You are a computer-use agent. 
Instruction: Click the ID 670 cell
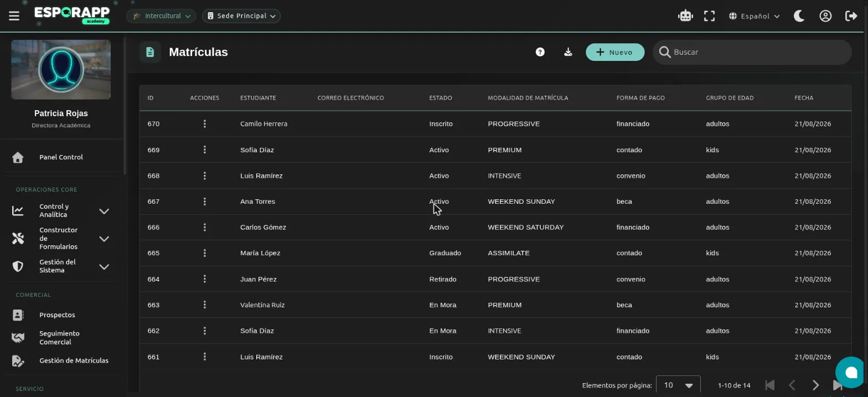pyautogui.click(x=153, y=124)
